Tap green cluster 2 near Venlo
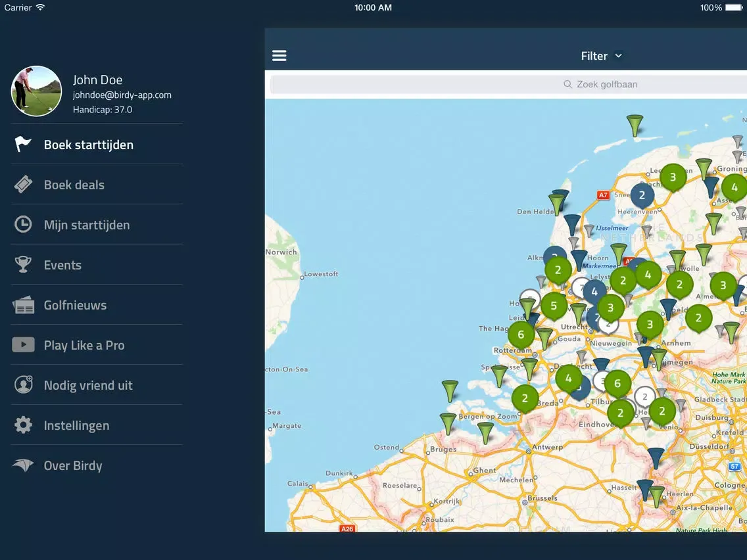 click(x=662, y=411)
